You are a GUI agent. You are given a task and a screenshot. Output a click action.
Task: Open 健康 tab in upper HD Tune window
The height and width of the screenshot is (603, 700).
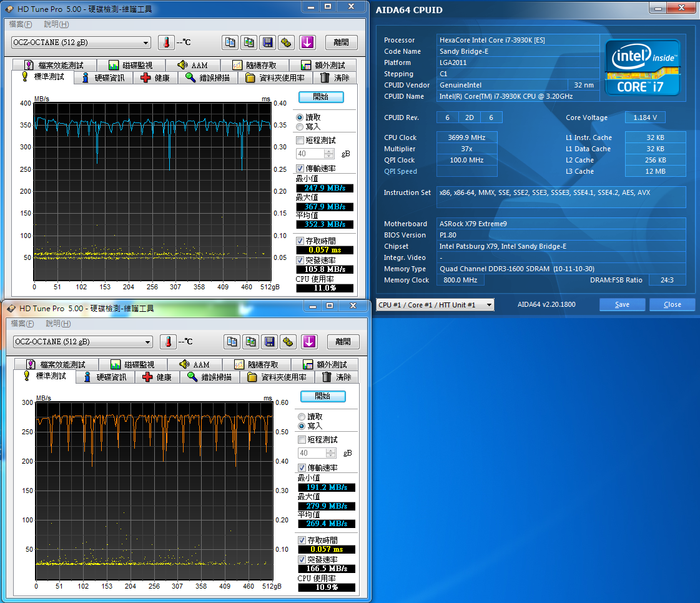155,77
